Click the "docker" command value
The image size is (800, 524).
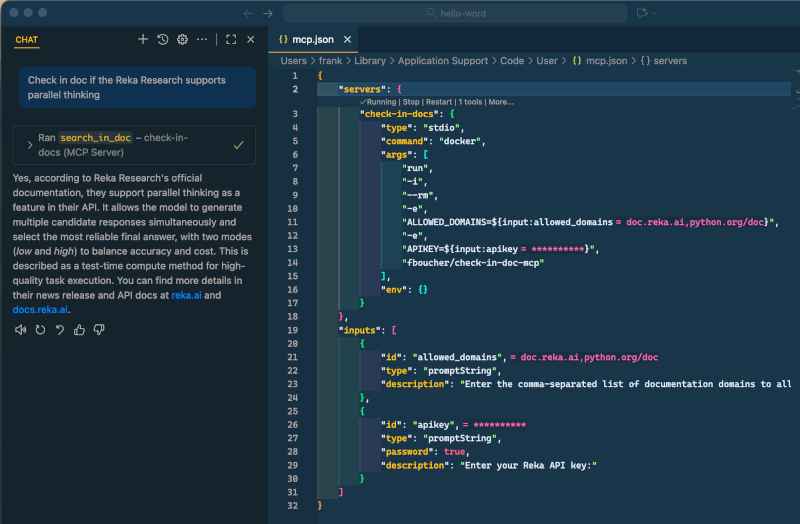click(x=460, y=141)
